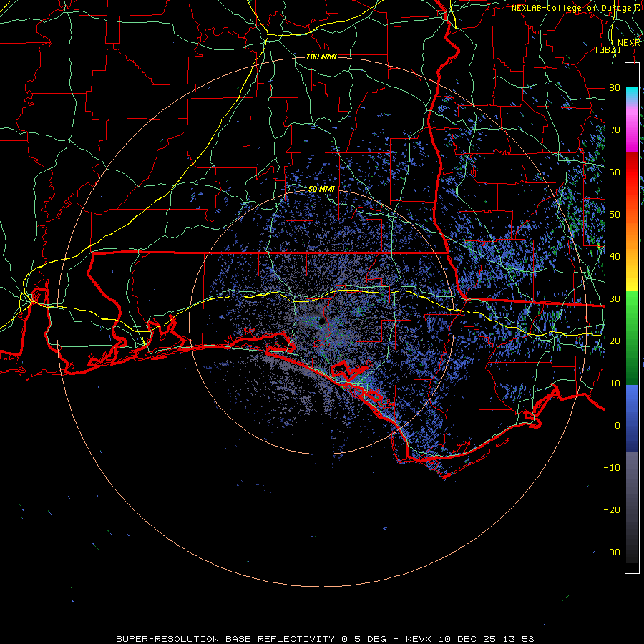Click the 70 dBZ scale label
644x644 pixels.
[615, 130]
